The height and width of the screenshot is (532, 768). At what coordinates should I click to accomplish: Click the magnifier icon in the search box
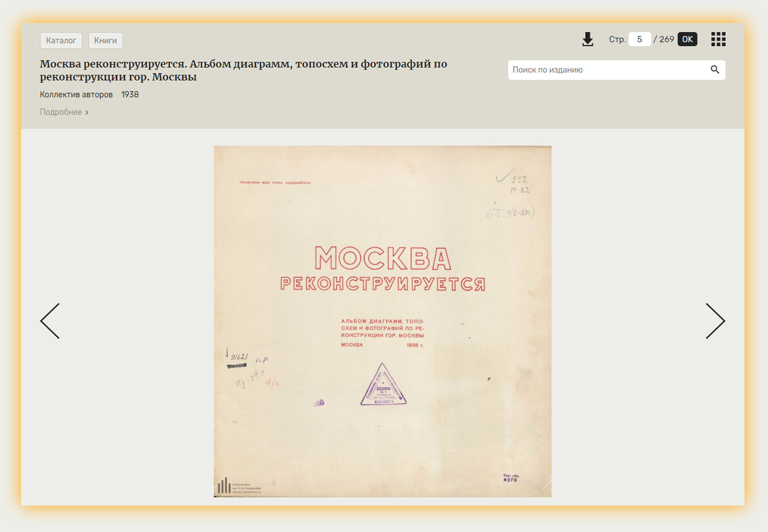pos(715,70)
